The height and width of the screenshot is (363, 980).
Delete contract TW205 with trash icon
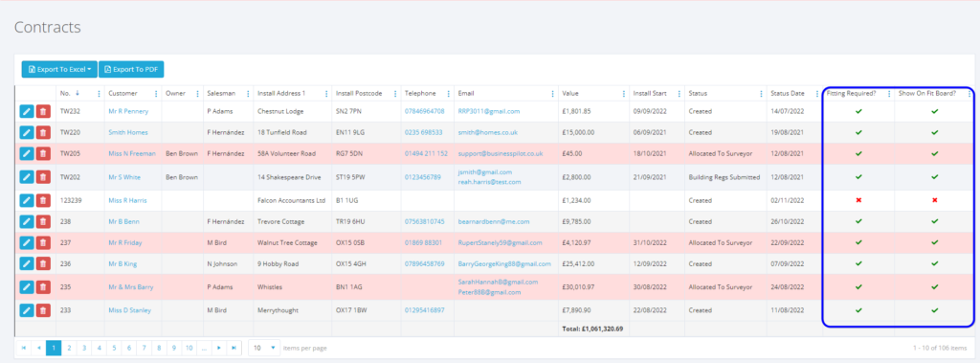pyautogui.click(x=43, y=153)
